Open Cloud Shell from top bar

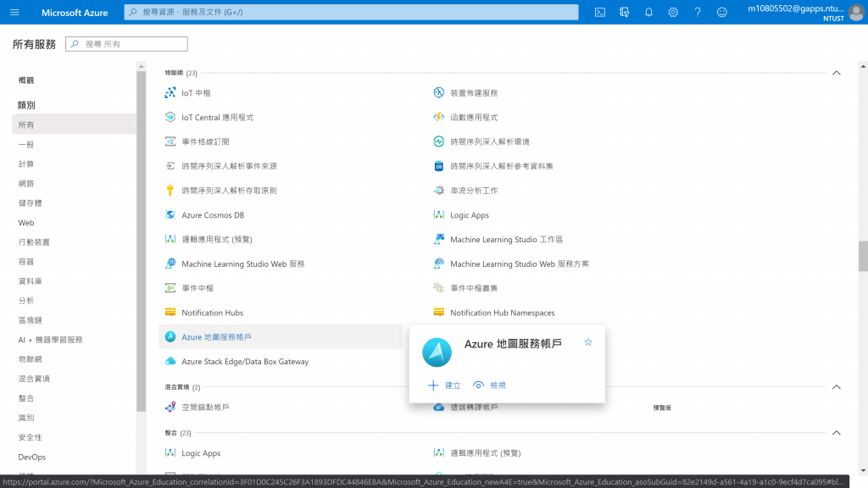tap(600, 12)
